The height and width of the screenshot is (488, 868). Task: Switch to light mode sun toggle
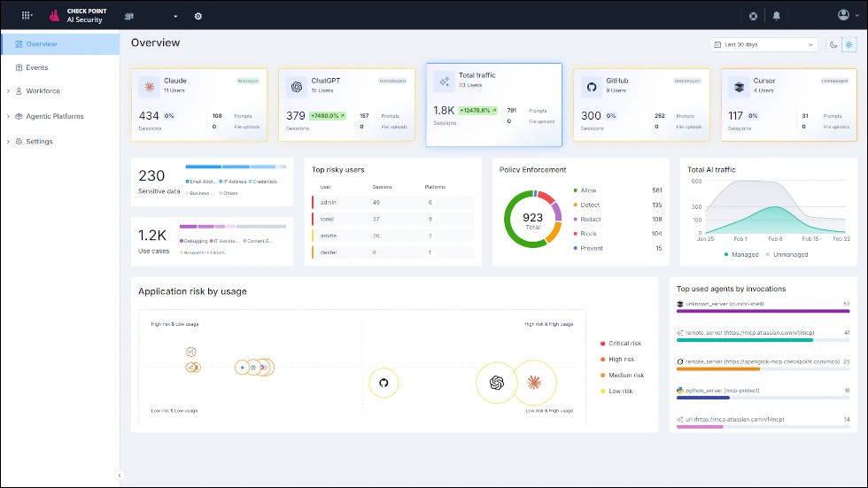[849, 44]
